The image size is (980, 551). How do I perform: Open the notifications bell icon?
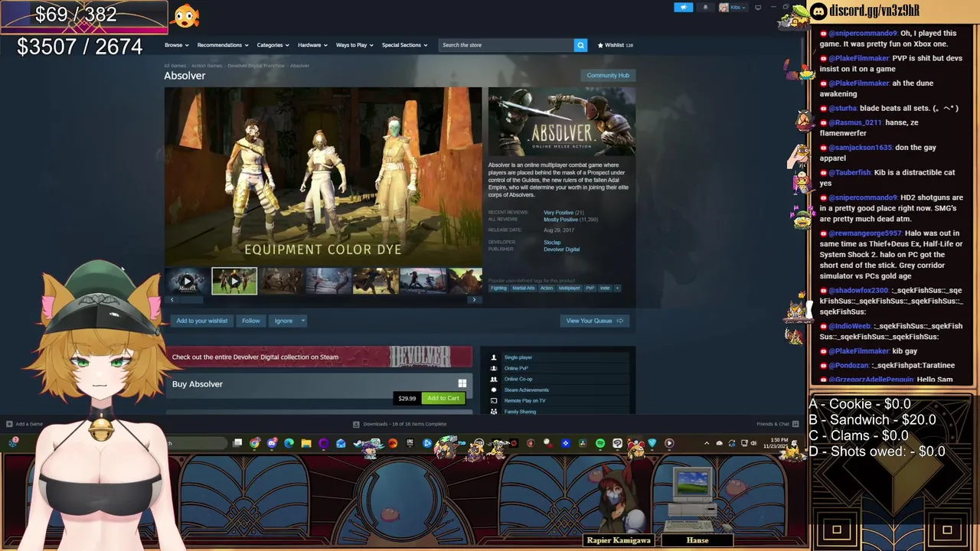point(705,8)
